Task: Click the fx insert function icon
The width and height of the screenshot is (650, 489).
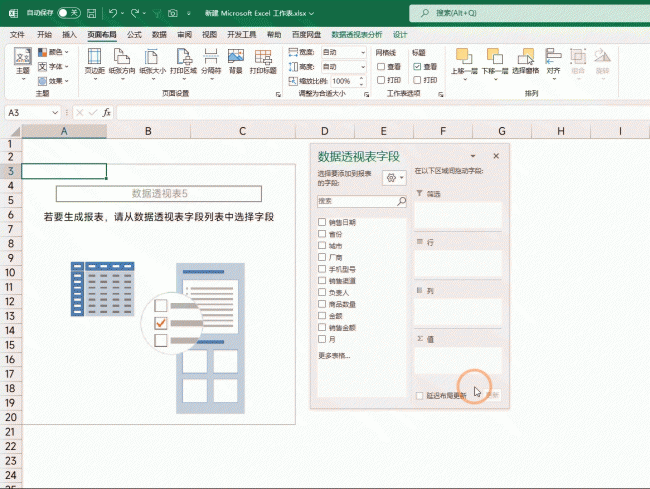Action: click(107, 113)
